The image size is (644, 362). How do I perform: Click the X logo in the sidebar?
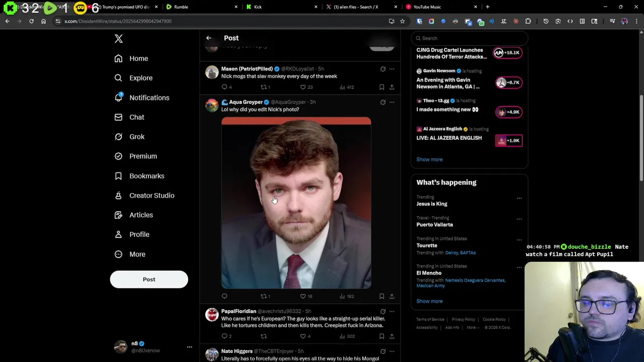click(x=119, y=39)
